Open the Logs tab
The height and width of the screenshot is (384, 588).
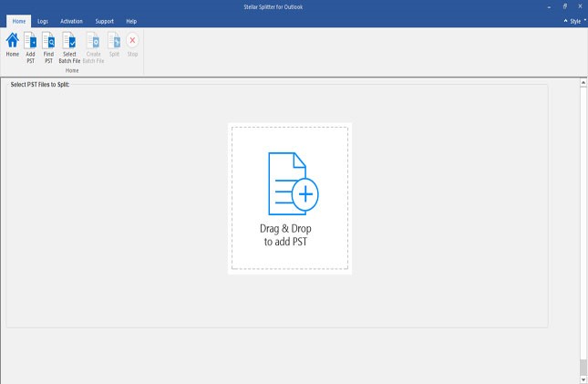[43, 21]
